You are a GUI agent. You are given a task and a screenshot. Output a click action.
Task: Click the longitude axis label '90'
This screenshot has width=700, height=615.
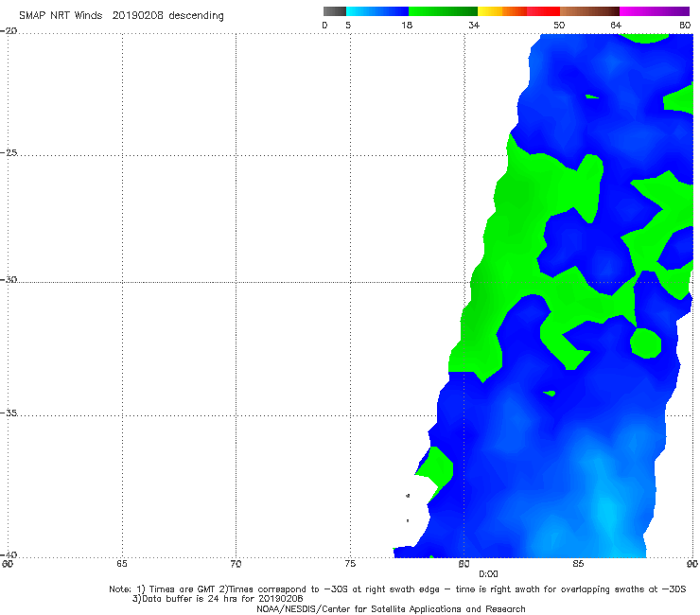[x=692, y=564]
